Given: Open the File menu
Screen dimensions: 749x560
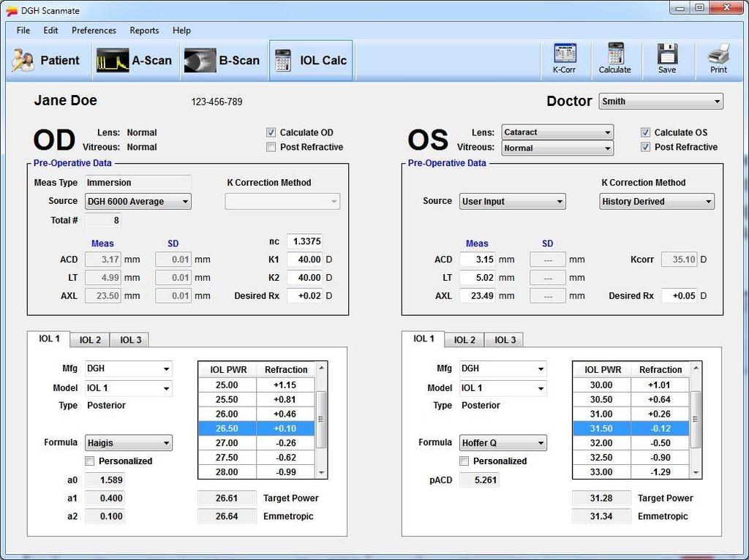Looking at the screenshot, I should click(x=23, y=30).
